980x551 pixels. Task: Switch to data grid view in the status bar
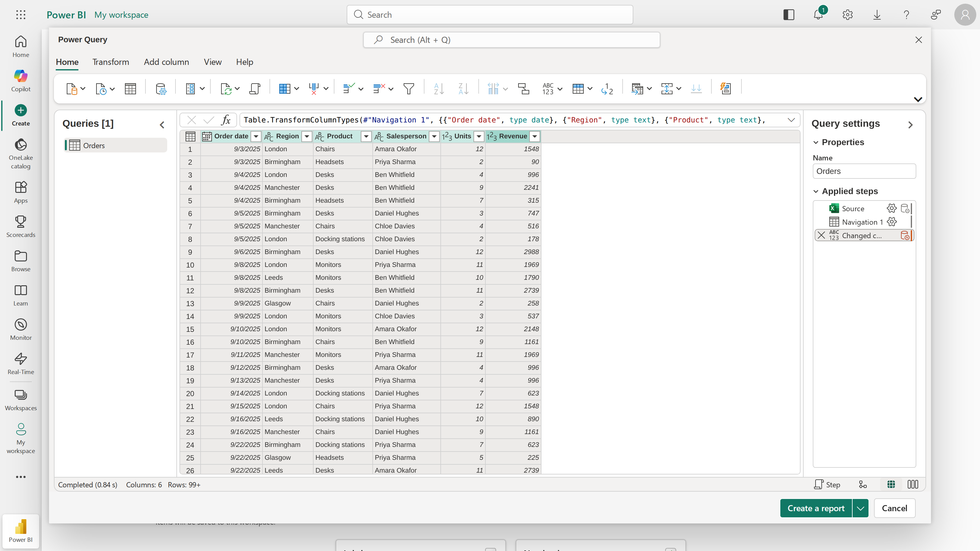[891, 485]
